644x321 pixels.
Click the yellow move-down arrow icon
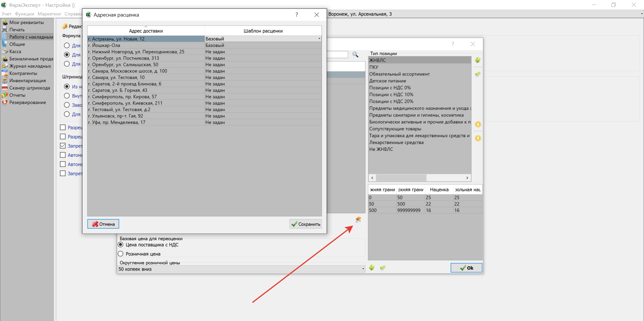click(478, 138)
